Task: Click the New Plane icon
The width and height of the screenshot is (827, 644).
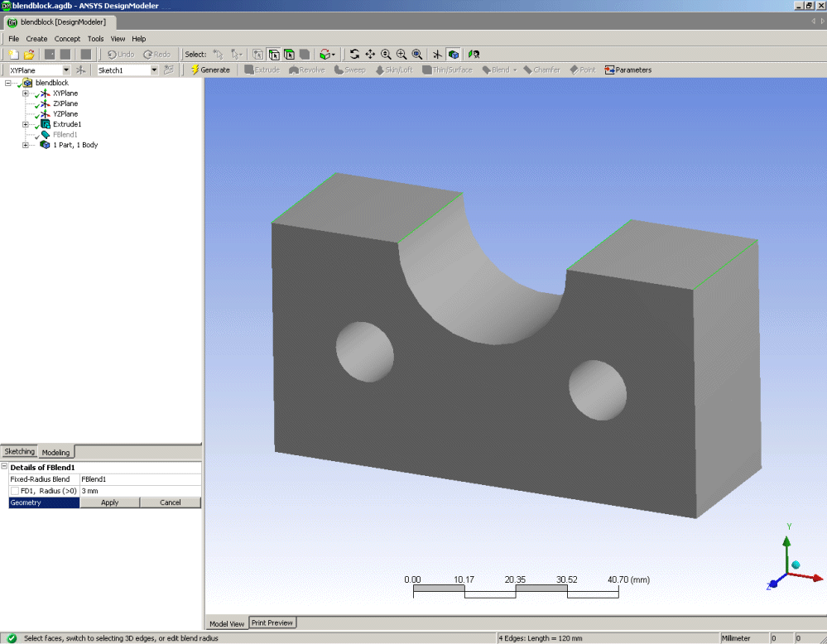Action: [81, 70]
